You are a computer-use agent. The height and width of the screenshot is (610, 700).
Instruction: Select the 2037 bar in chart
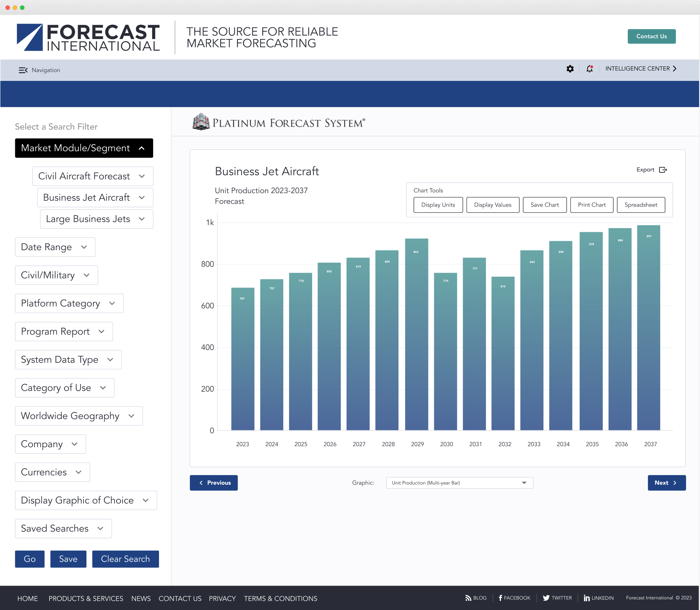649,328
